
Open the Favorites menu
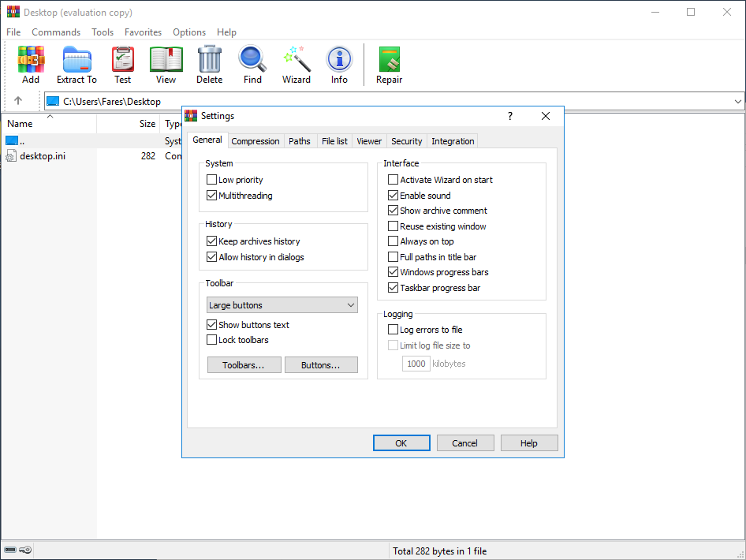(x=144, y=32)
